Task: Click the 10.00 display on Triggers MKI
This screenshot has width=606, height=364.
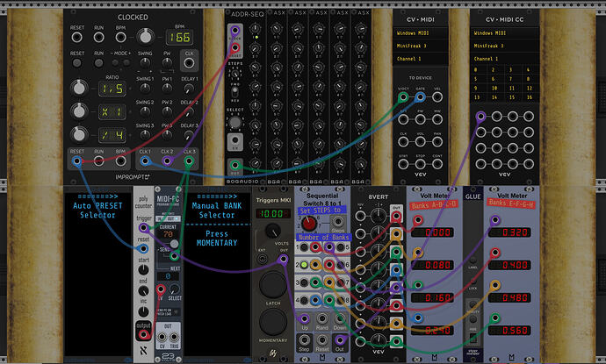Action: click(273, 213)
